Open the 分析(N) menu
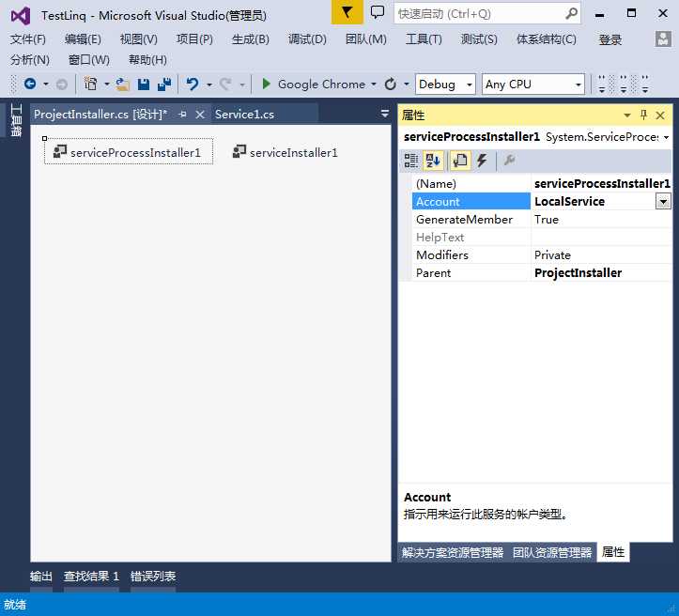Viewport: 679px width, 616px height. point(30,59)
